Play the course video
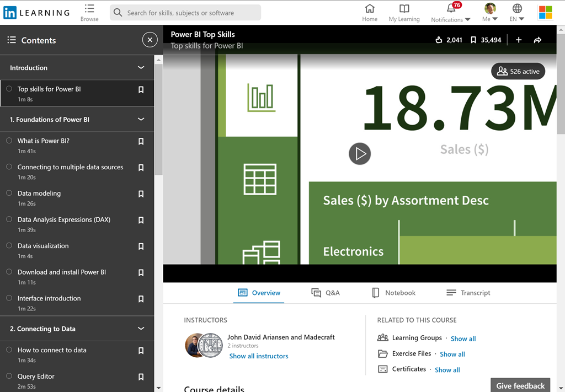This screenshot has width=565, height=392. pos(360,153)
